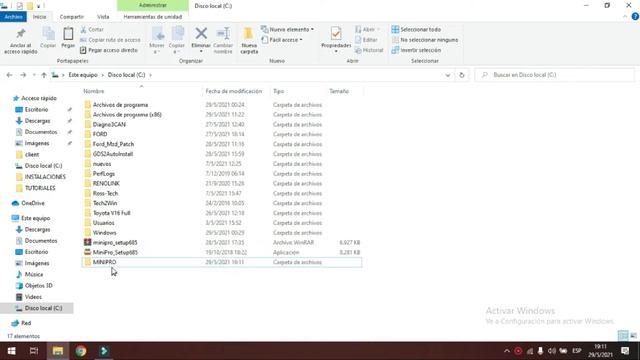Switch to details view icon

(x=623, y=336)
